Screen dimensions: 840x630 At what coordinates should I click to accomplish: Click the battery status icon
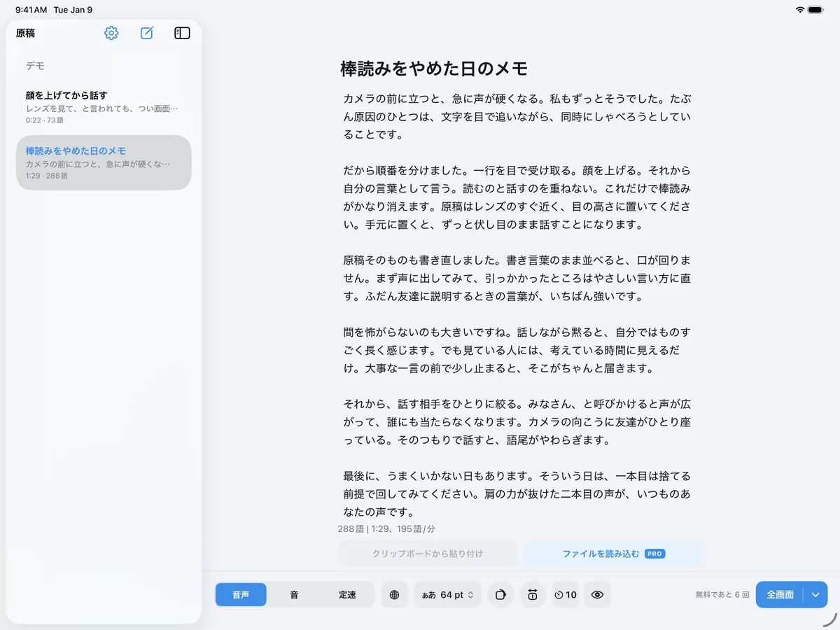[x=816, y=10]
